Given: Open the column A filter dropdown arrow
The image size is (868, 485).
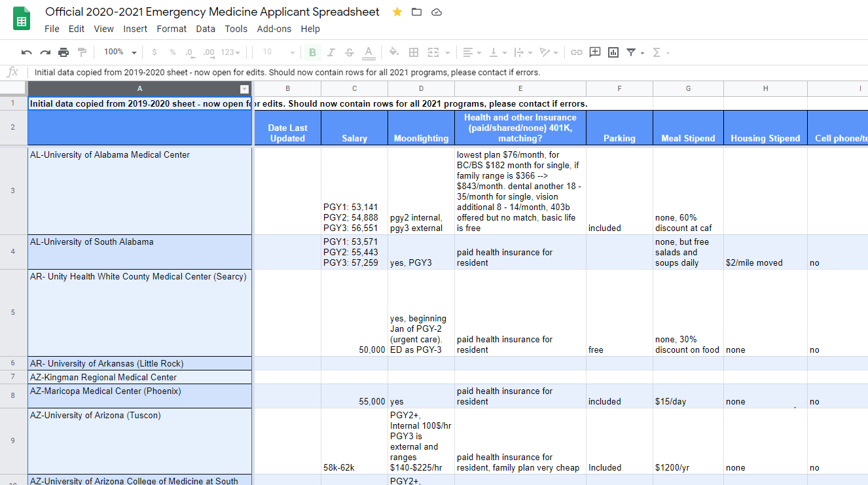Looking at the screenshot, I should (244, 89).
